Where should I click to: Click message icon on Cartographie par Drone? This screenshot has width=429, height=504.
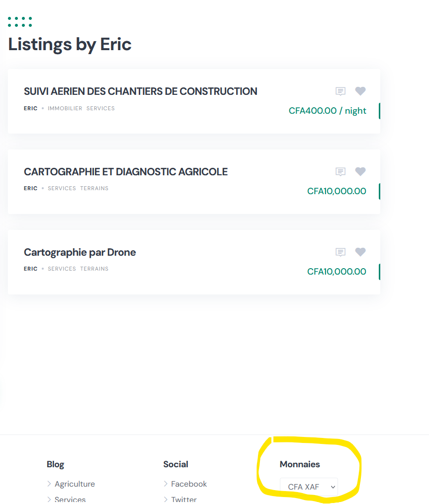coord(340,252)
